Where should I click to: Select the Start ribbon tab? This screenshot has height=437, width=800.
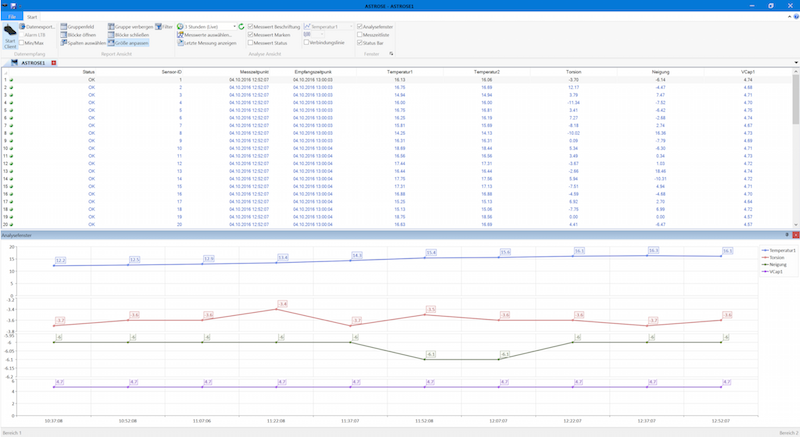32,17
